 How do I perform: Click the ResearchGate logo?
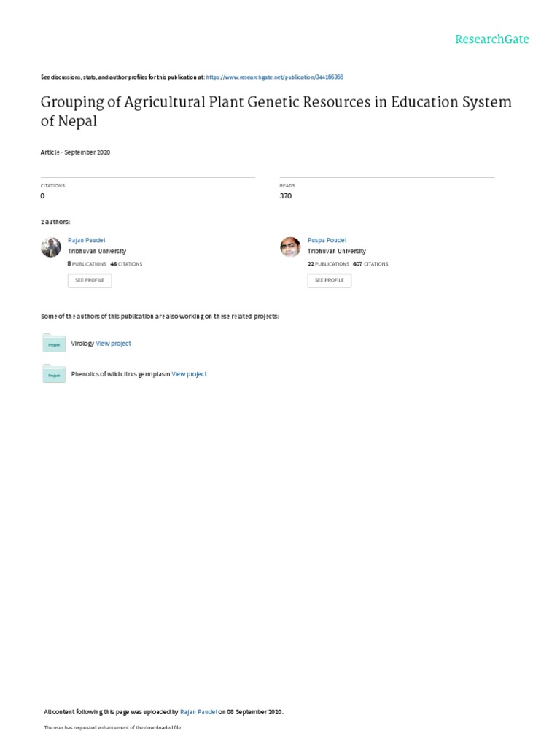pyautogui.click(x=491, y=39)
